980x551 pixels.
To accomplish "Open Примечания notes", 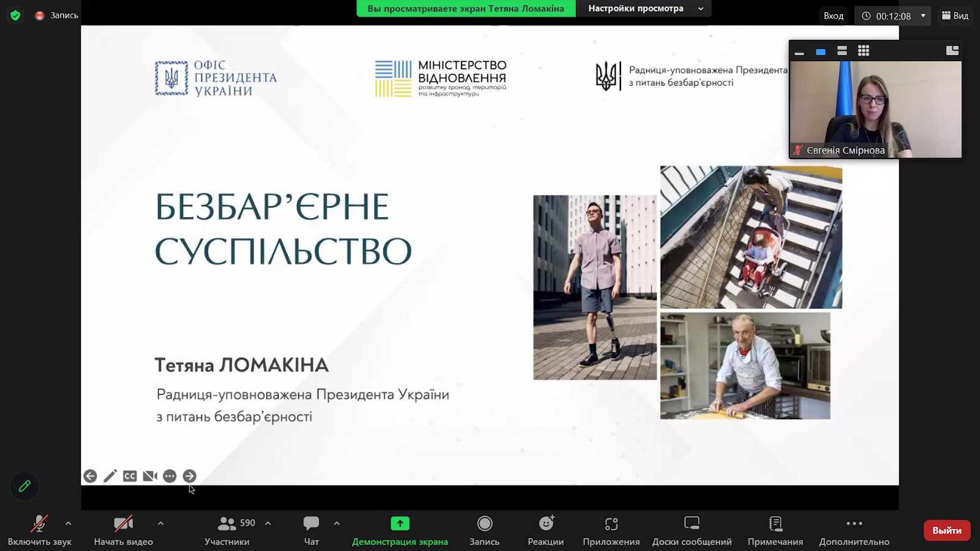I will pyautogui.click(x=775, y=530).
